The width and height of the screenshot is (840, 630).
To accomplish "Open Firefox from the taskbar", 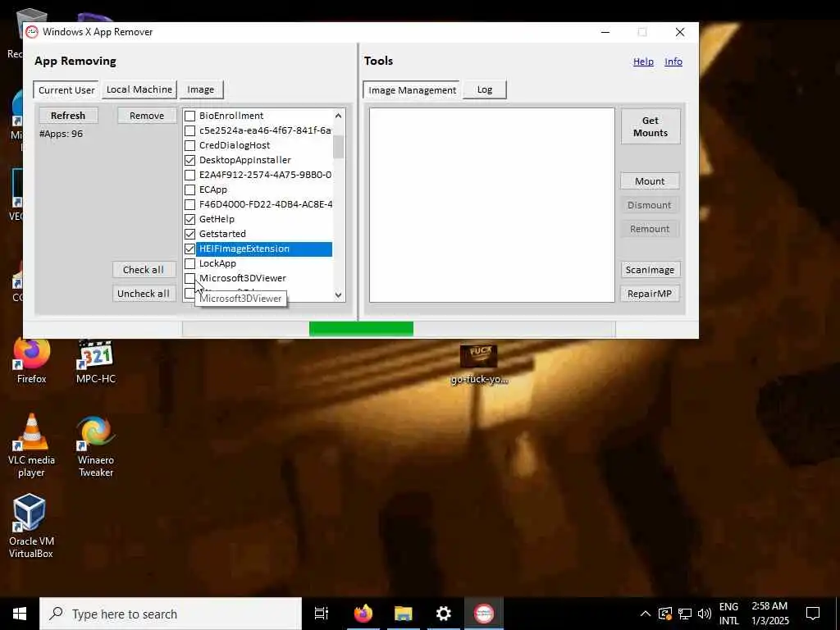I will point(363,614).
